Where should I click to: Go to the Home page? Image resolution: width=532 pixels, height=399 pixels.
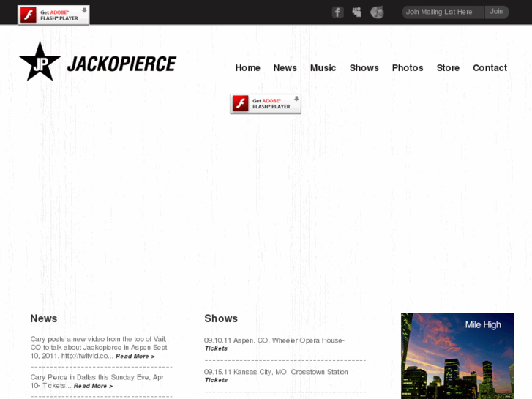pyautogui.click(x=247, y=68)
